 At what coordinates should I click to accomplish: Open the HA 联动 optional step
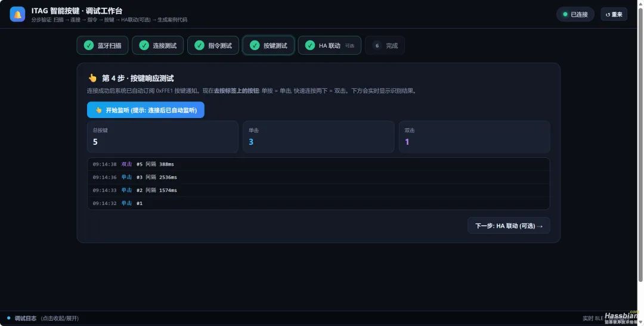pos(329,45)
